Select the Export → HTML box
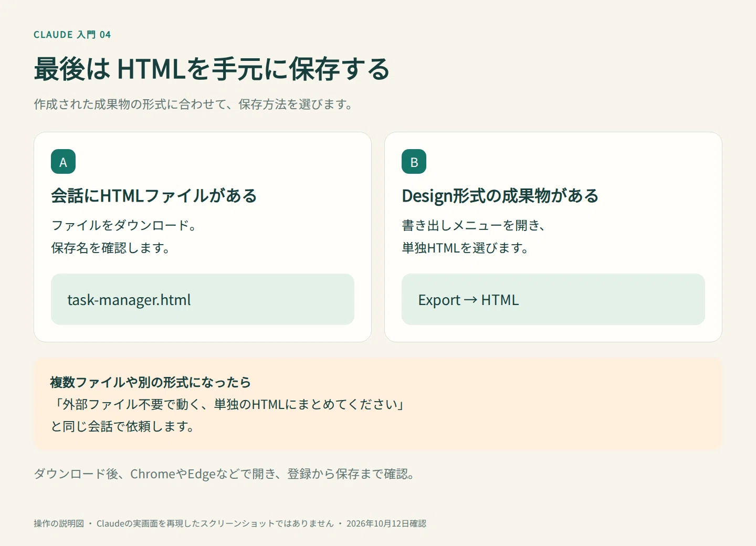756x546 pixels. click(553, 299)
